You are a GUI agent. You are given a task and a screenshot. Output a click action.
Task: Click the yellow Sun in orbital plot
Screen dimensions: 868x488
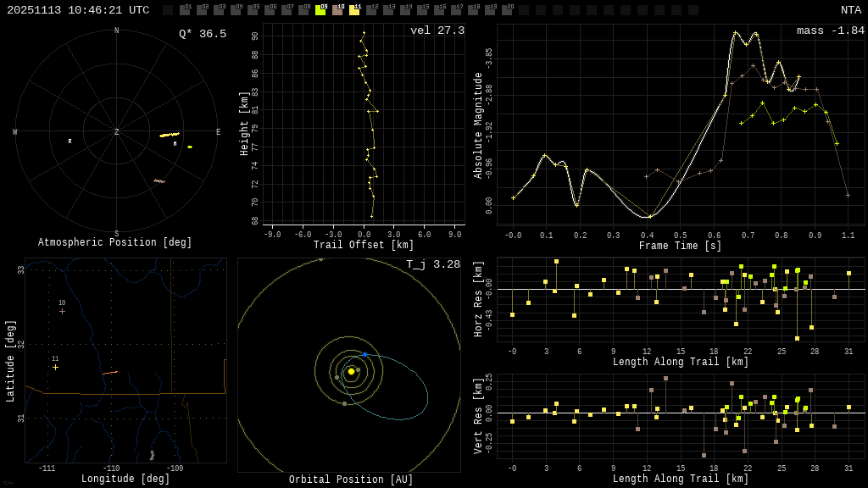click(351, 371)
